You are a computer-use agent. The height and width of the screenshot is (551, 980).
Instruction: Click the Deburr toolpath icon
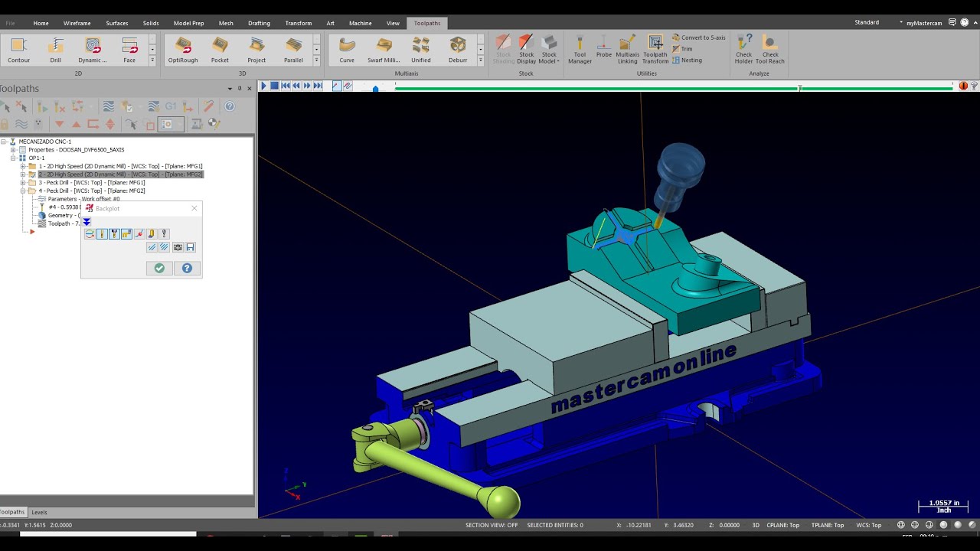point(458,50)
